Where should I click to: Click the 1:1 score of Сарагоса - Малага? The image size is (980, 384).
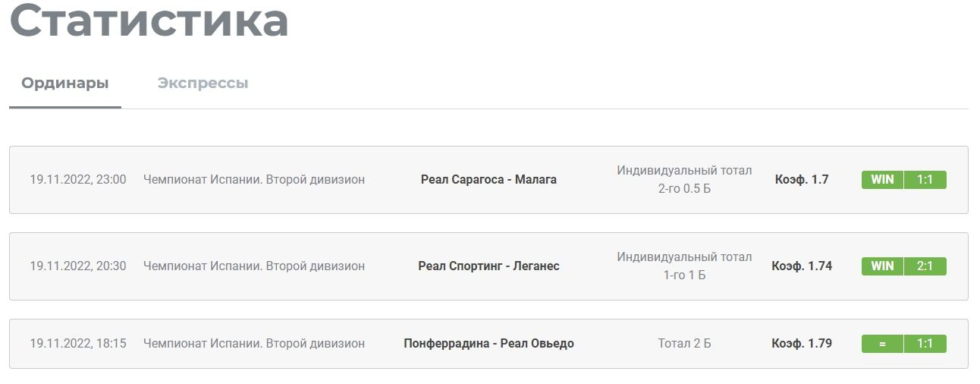925,180
